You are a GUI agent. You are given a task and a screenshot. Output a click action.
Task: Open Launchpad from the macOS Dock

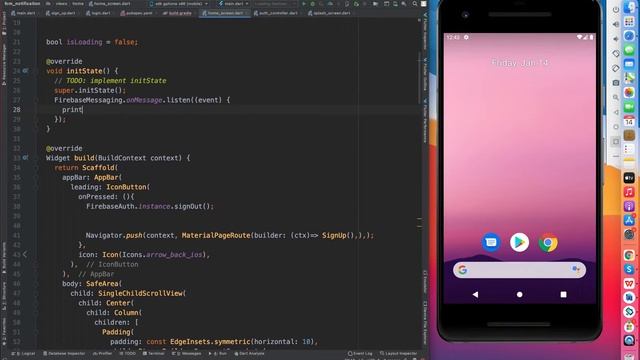[629, 22]
